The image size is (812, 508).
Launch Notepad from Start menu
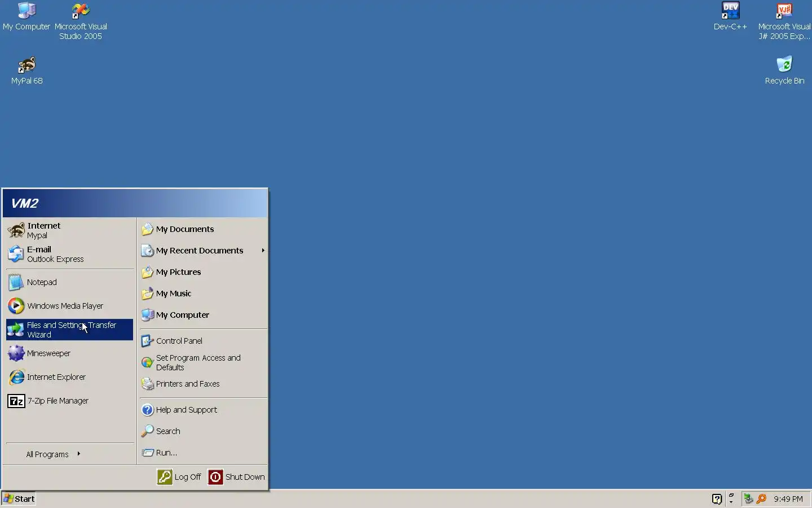pos(70,282)
